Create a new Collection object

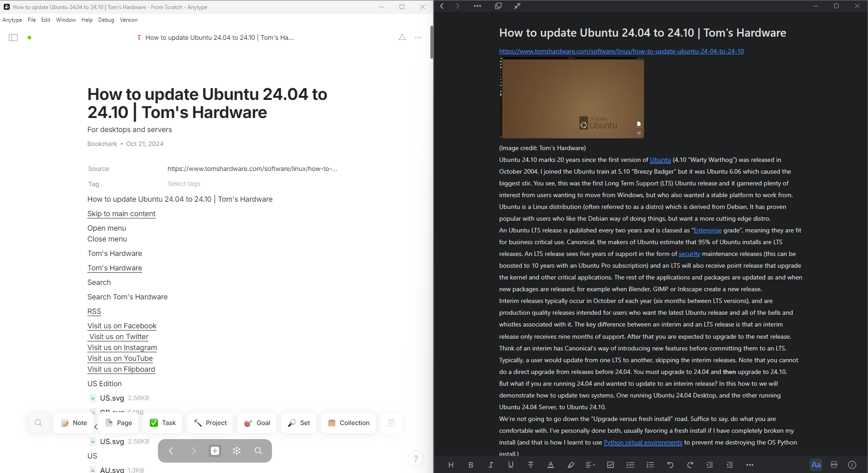[348, 423]
